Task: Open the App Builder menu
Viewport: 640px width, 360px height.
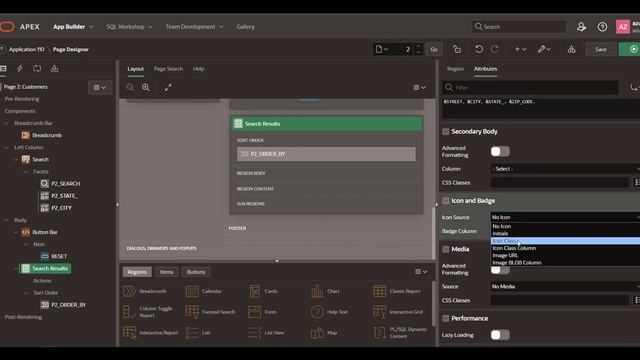Action: pyautogui.click(x=73, y=27)
